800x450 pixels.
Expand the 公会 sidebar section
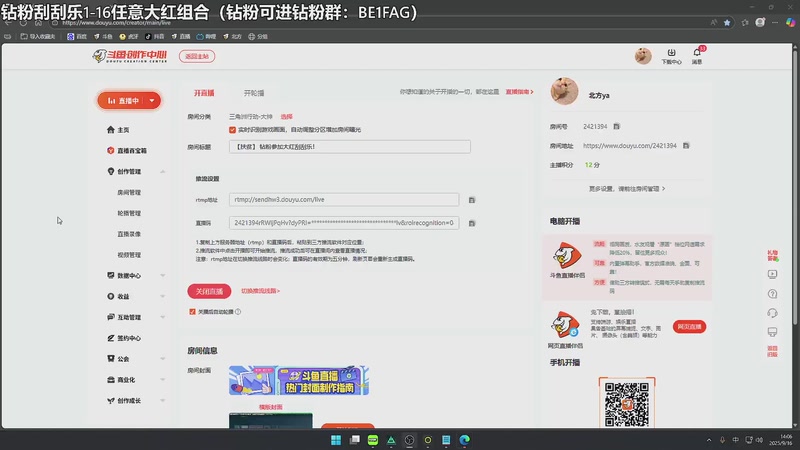(162, 359)
